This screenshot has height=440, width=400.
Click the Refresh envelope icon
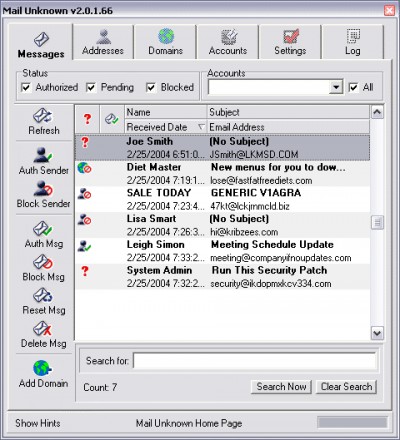tap(42, 116)
